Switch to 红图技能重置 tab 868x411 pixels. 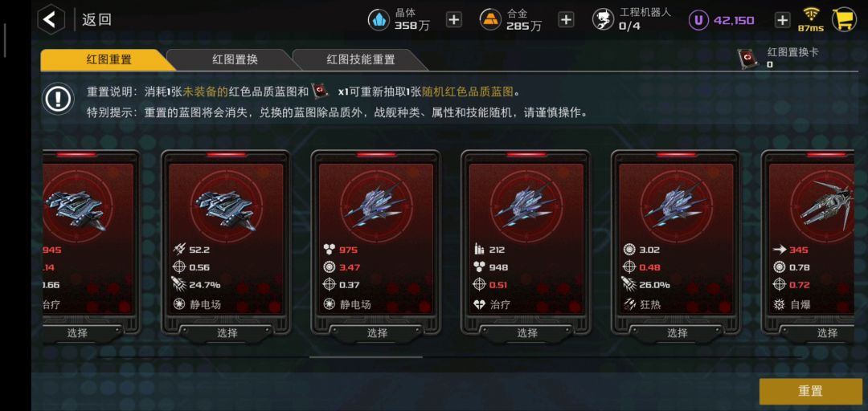pos(360,59)
